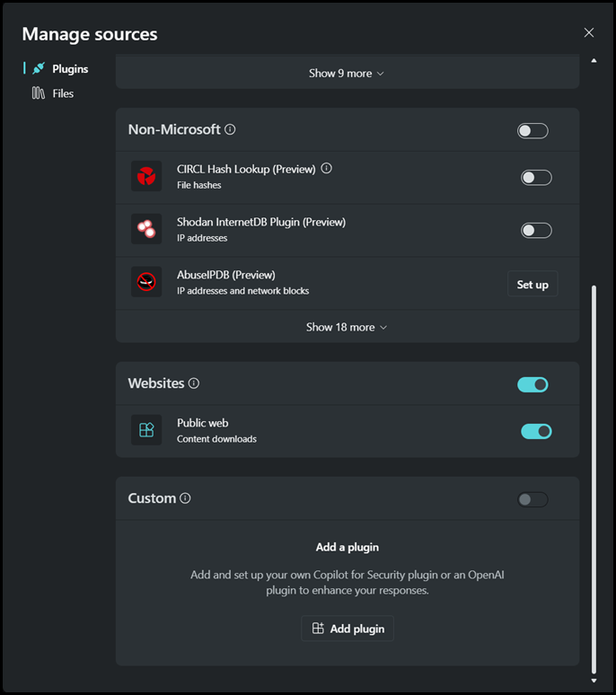This screenshot has height=695, width=616.
Task: Click the info icon next to Non-Microsoft
Action: (x=230, y=129)
